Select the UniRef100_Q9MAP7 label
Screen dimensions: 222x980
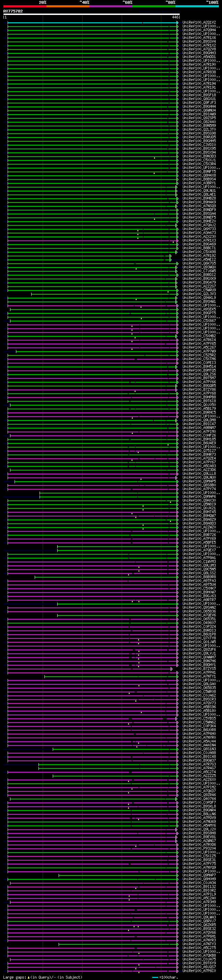tap(199, 875)
